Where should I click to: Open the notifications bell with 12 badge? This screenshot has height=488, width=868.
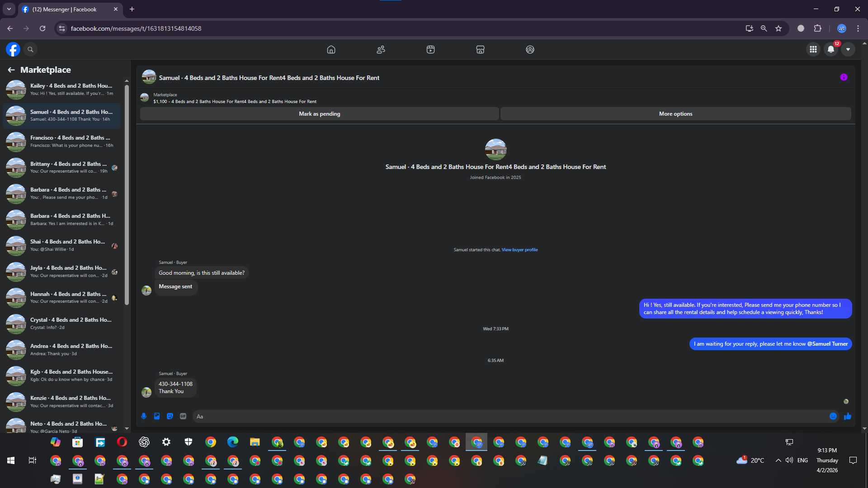tap(831, 49)
